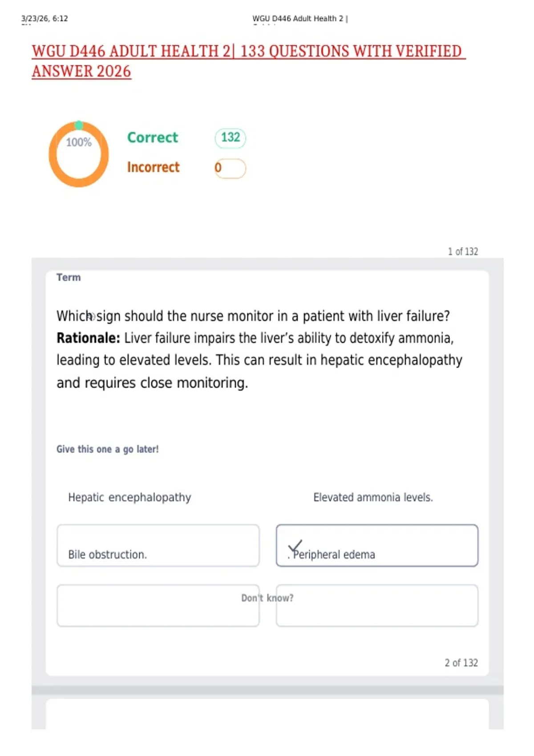Click the empty lower-left answer box
The height and width of the screenshot is (756, 534).
tap(158, 606)
